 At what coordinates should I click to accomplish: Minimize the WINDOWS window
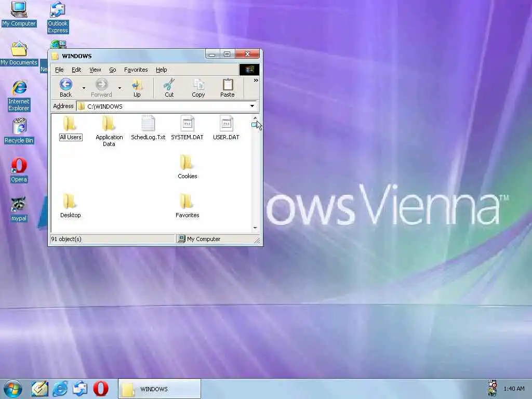212,54
